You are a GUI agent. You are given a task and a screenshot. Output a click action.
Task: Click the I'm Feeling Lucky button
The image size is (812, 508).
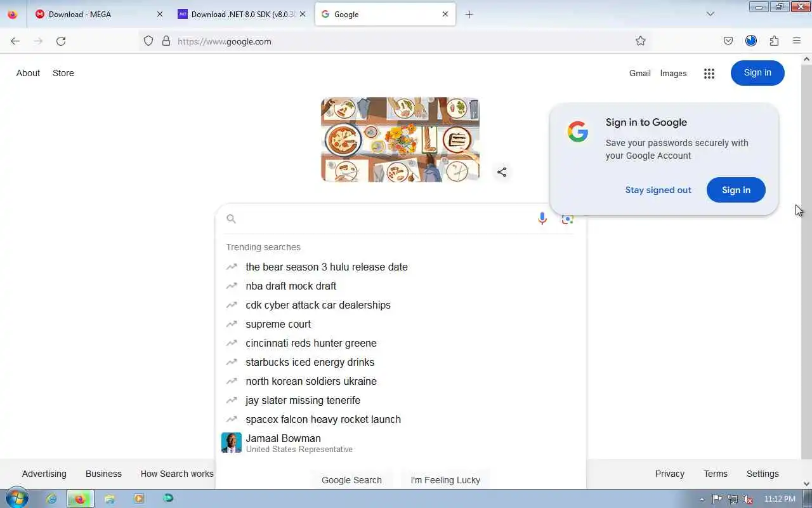[x=445, y=480]
